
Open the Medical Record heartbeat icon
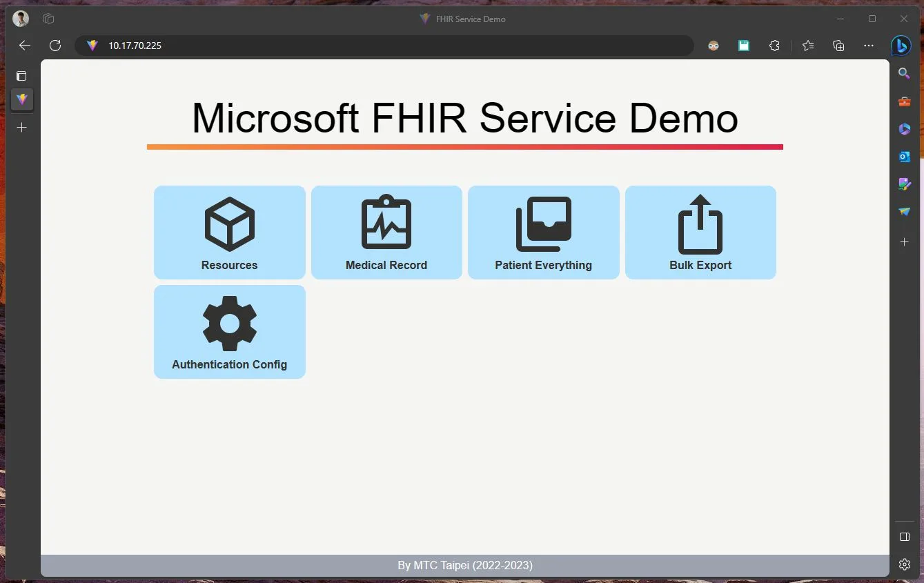click(x=386, y=222)
